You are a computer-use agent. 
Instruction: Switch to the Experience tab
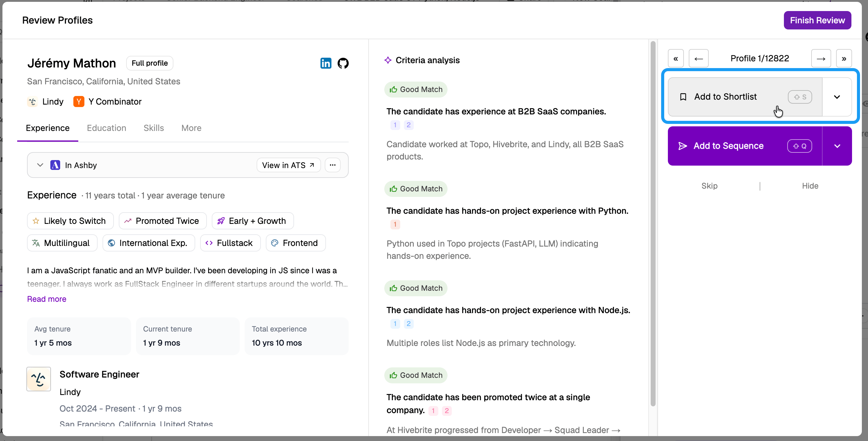click(48, 128)
